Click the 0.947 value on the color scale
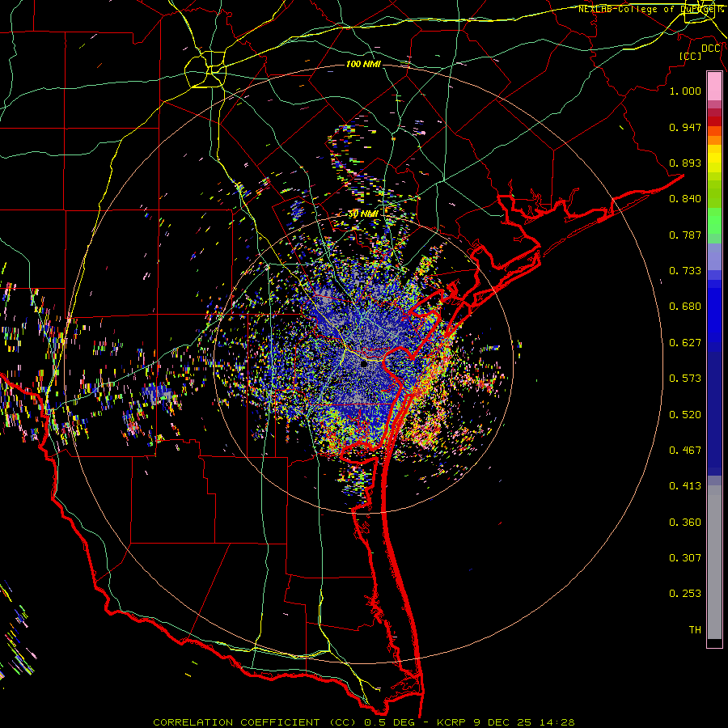This screenshot has height=728, width=728. tap(685, 127)
